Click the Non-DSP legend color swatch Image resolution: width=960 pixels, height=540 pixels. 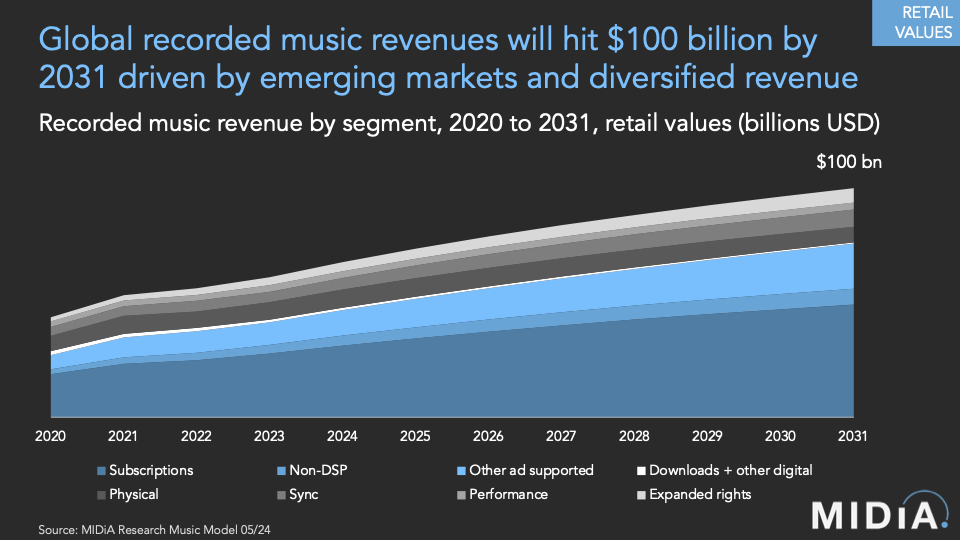281,470
